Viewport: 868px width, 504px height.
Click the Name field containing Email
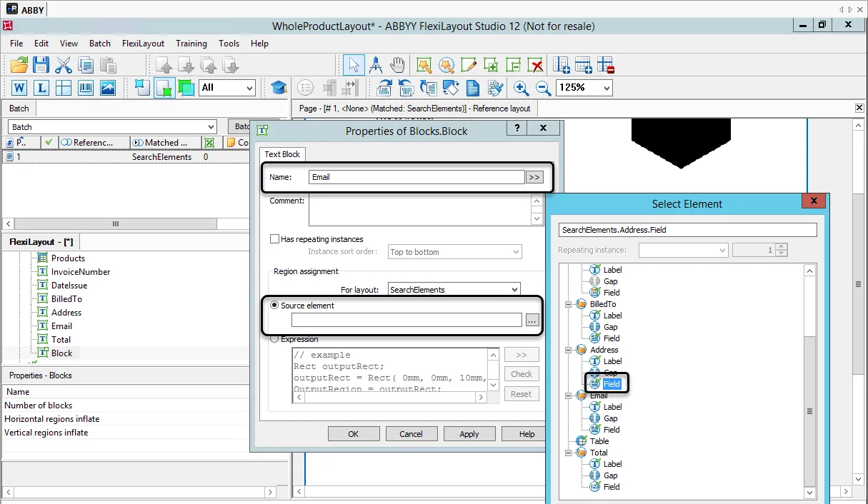pos(416,177)
